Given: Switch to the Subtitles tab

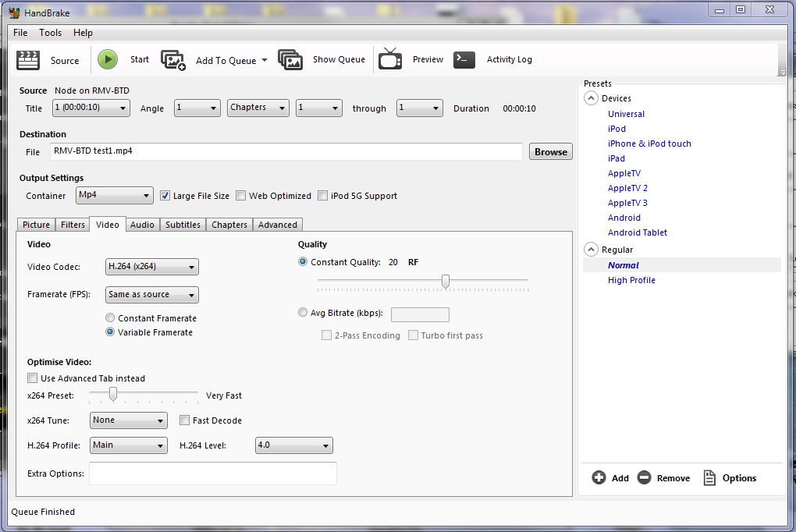Looking at the screenshot, I should [183, 225].
